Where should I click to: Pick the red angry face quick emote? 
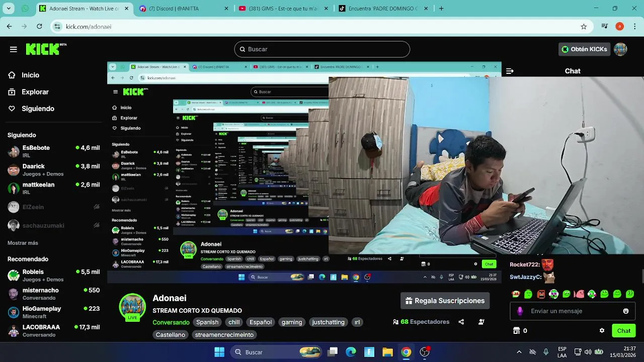click(x=541, y=294)
